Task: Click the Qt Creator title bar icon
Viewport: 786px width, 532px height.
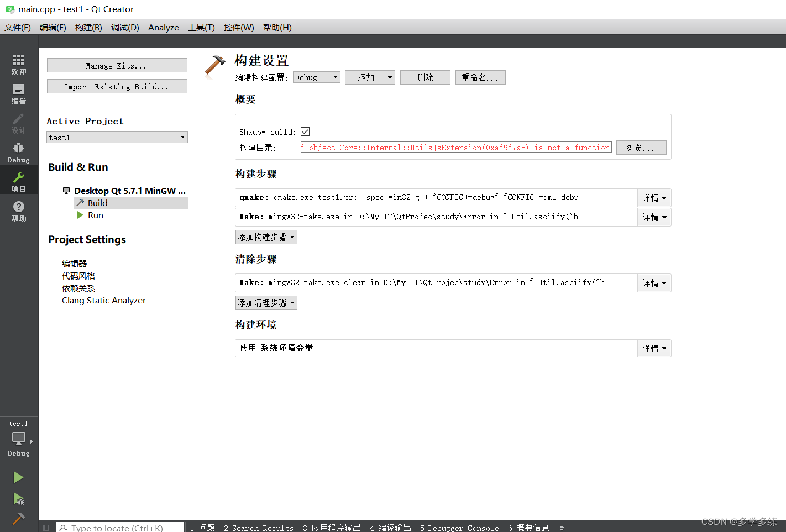Action: [x=10, y=9]
